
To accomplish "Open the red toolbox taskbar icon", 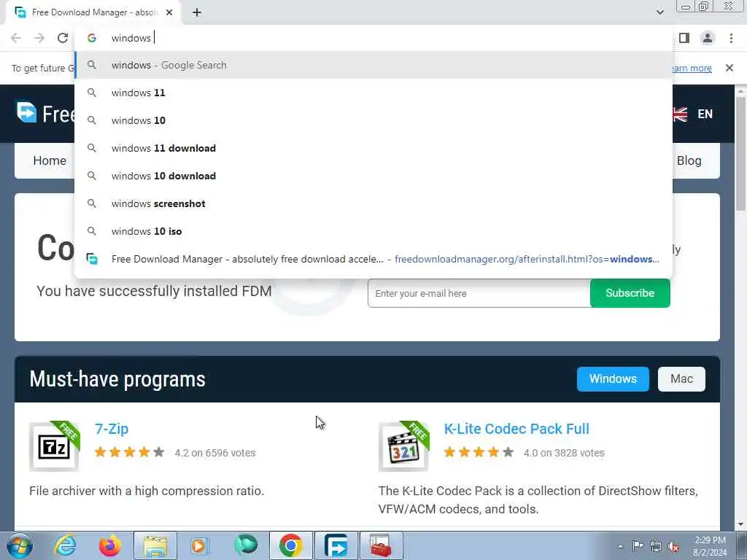I will (x=381, y=545).
